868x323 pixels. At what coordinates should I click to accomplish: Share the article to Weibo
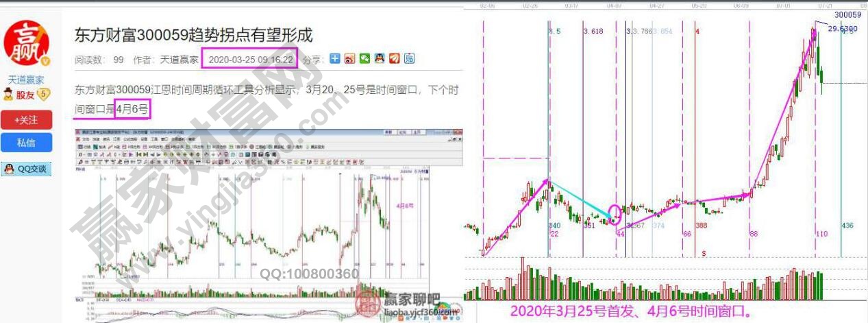click(349, 60)
